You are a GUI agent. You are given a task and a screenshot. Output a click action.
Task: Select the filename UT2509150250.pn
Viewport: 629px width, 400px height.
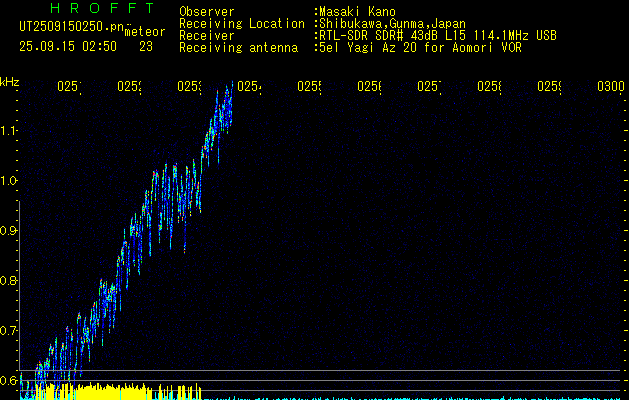coord(71,27)
